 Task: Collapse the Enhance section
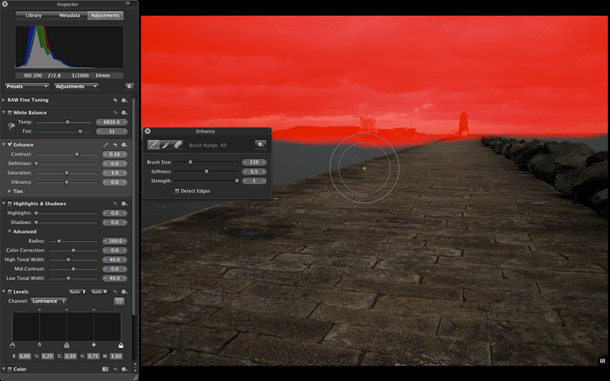(x=4, y=144)
